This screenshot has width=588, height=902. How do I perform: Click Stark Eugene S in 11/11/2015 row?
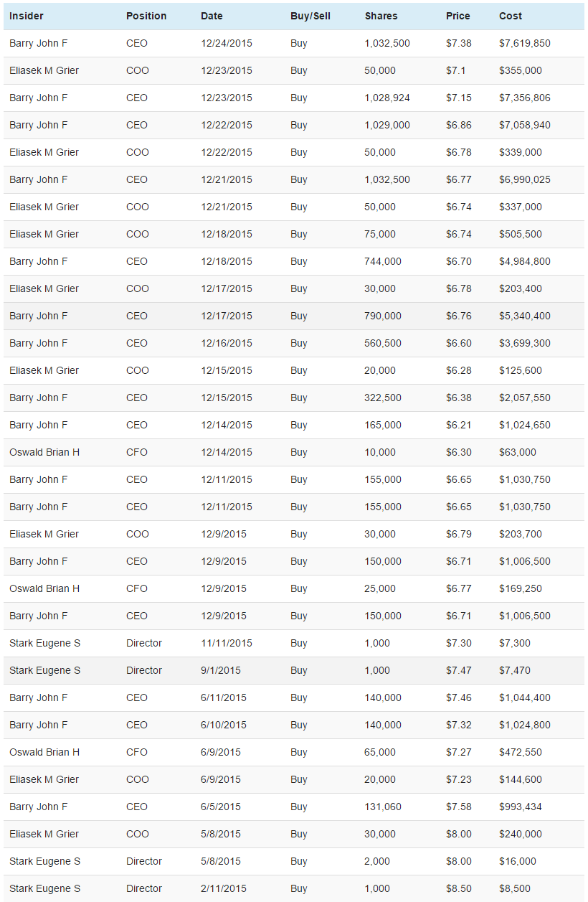coord(45,643)
